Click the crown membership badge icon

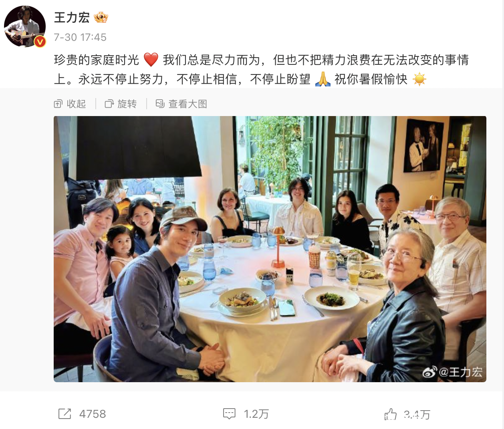101,18
